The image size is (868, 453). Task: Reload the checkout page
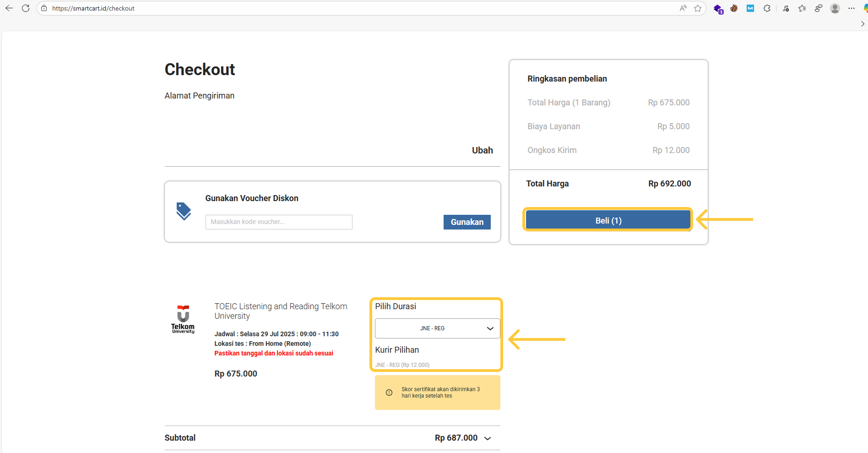pos(26,8)
